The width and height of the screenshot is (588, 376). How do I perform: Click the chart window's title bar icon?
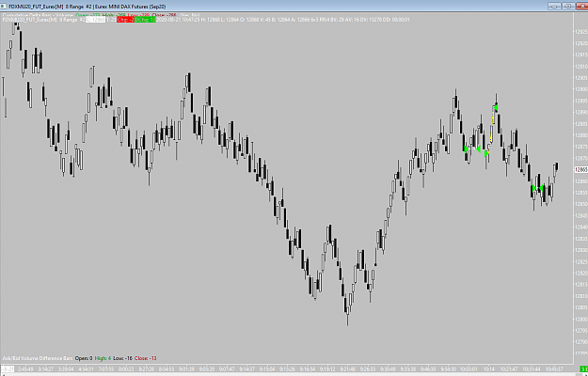click(4, 7)
